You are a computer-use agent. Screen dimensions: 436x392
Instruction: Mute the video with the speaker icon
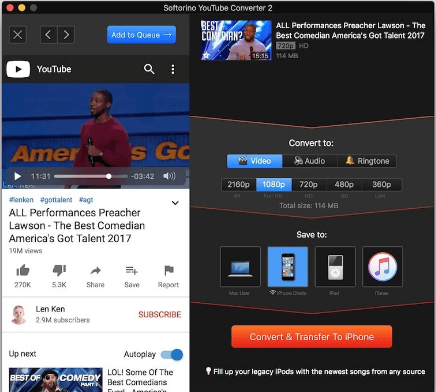169,176
